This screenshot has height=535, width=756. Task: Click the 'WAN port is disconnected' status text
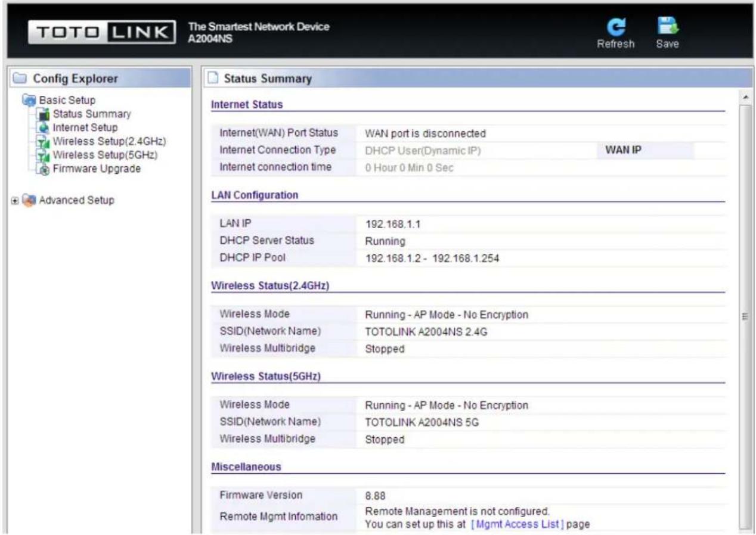[425, 133]
